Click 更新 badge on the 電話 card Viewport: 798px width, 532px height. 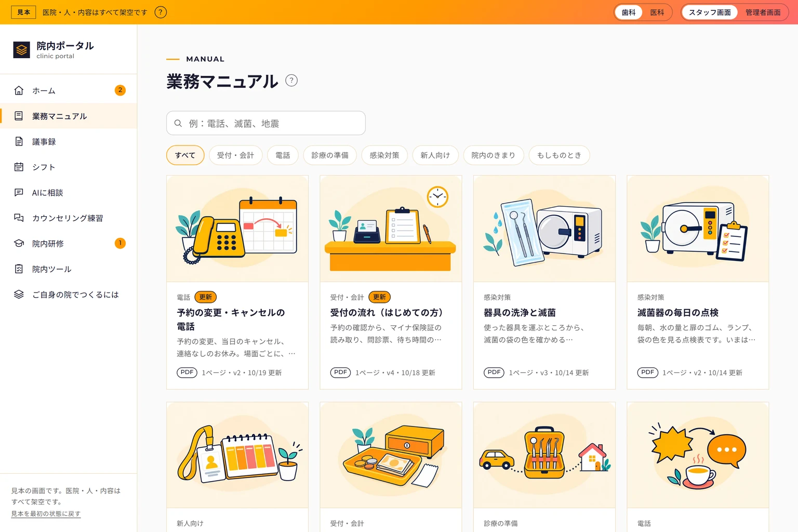click(x=205, y=297)
